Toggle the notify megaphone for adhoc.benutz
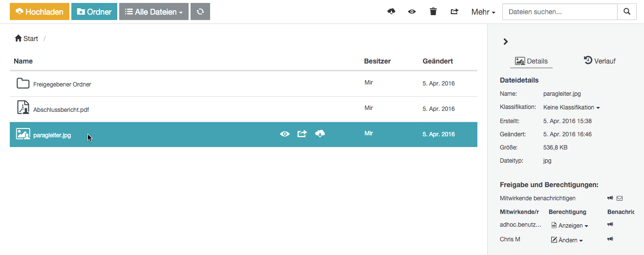The width and height of the screenshot is (644, 255). (x=610, y=224)
